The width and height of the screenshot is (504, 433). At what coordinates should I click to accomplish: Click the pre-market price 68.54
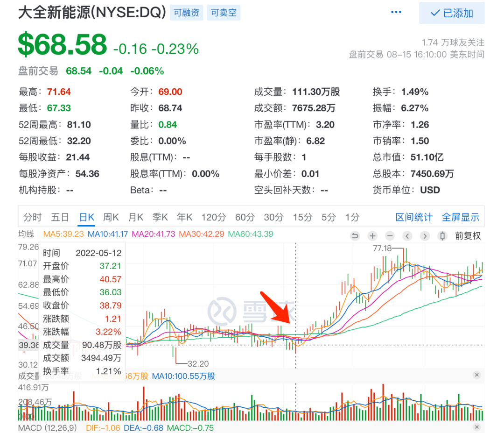[79, 71]
